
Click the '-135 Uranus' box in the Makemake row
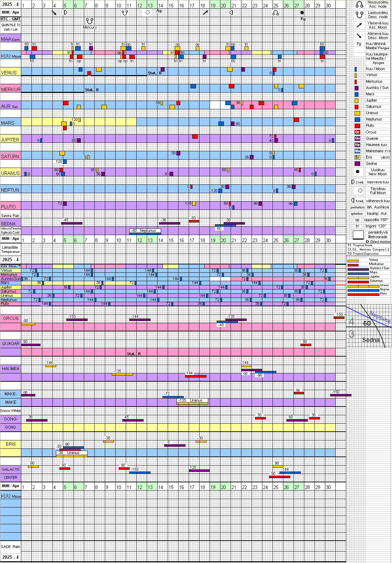pyautogui.click(x=192, y=401)
